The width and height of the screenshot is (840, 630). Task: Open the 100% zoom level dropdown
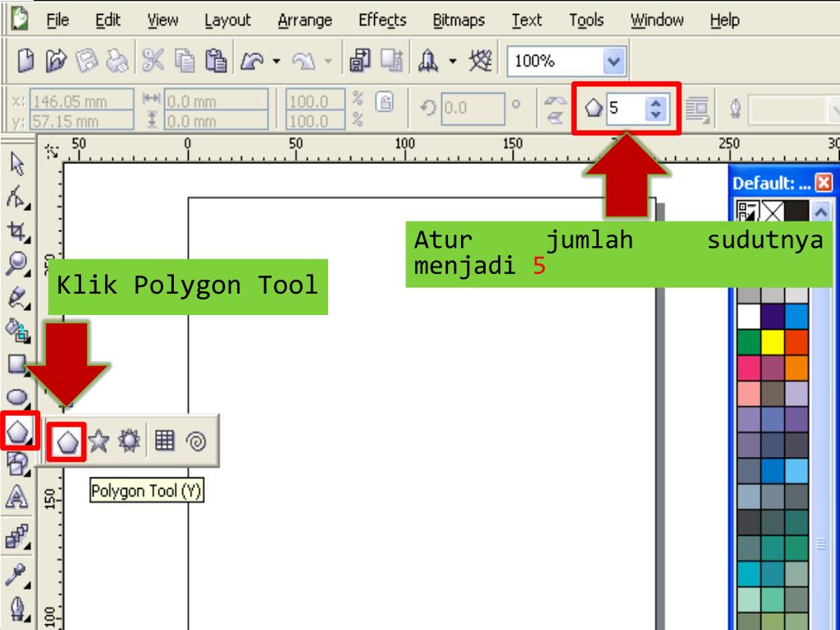click(x=614, y=62)
